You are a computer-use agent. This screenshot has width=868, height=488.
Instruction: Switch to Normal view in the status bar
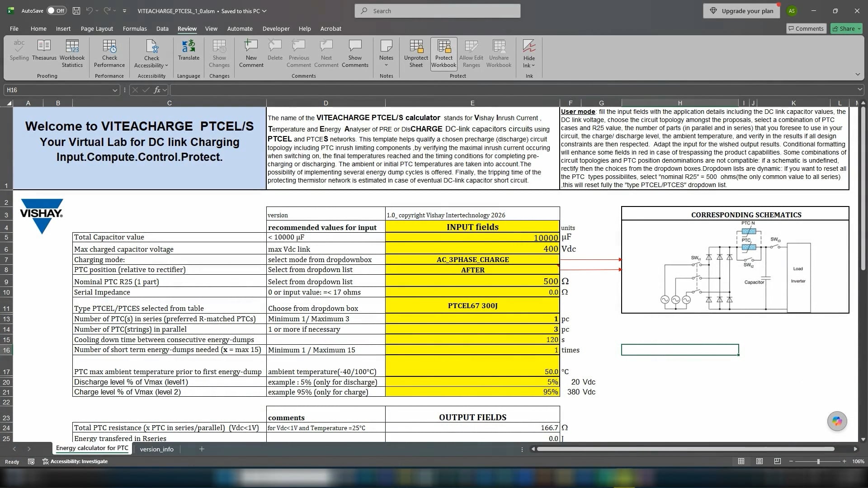(x=741, y=461)
